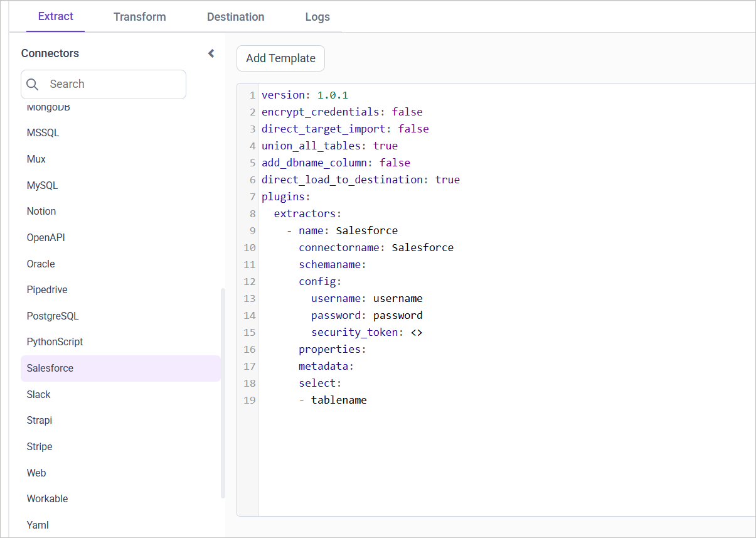This screenshot has height=538, width=756.
Task: Click the Workable connector
Action: [47, 498]
